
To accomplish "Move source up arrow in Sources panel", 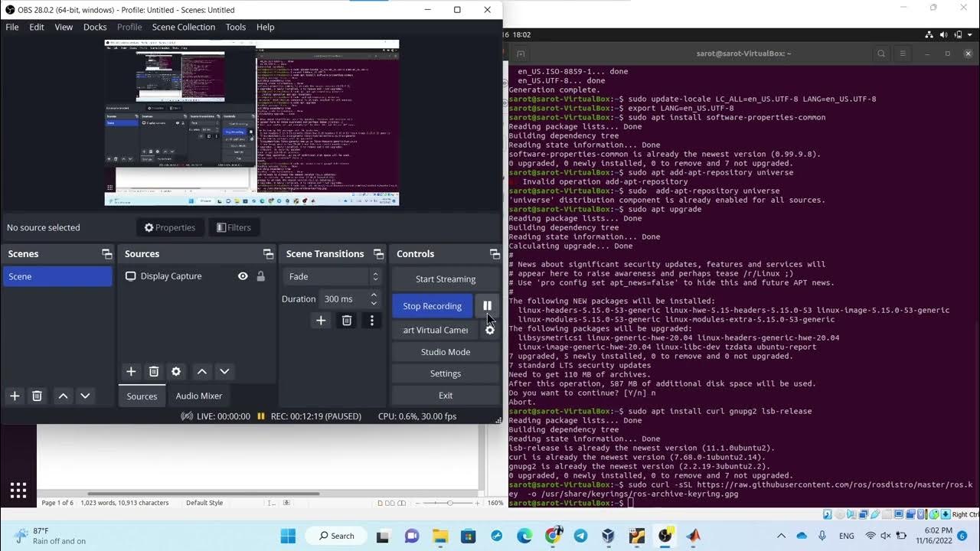I will pos(202,371).
